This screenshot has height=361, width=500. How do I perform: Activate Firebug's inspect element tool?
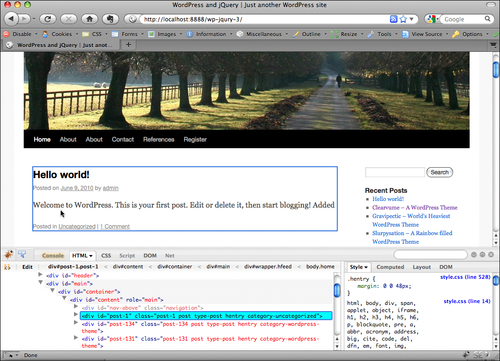(22, 255)
